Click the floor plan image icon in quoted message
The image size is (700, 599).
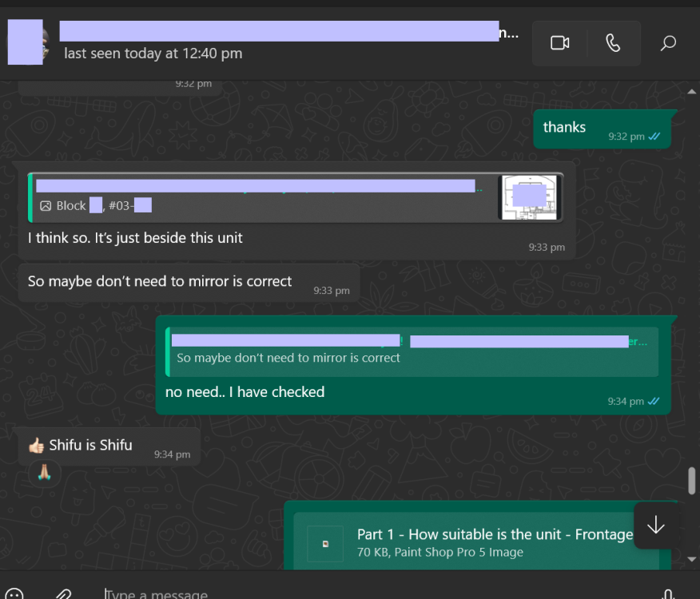click(46, 205)
